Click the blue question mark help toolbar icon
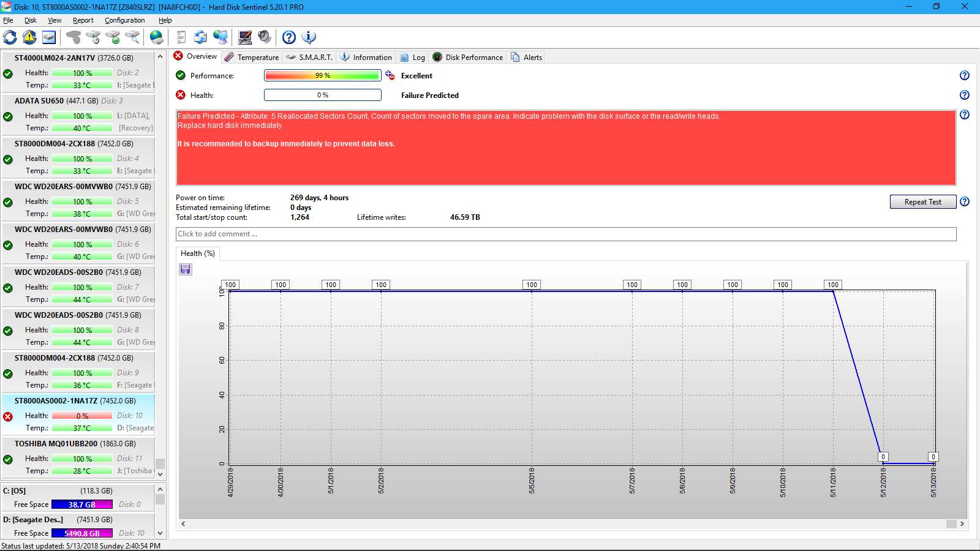Screen dimensions: 980x551 289,37
